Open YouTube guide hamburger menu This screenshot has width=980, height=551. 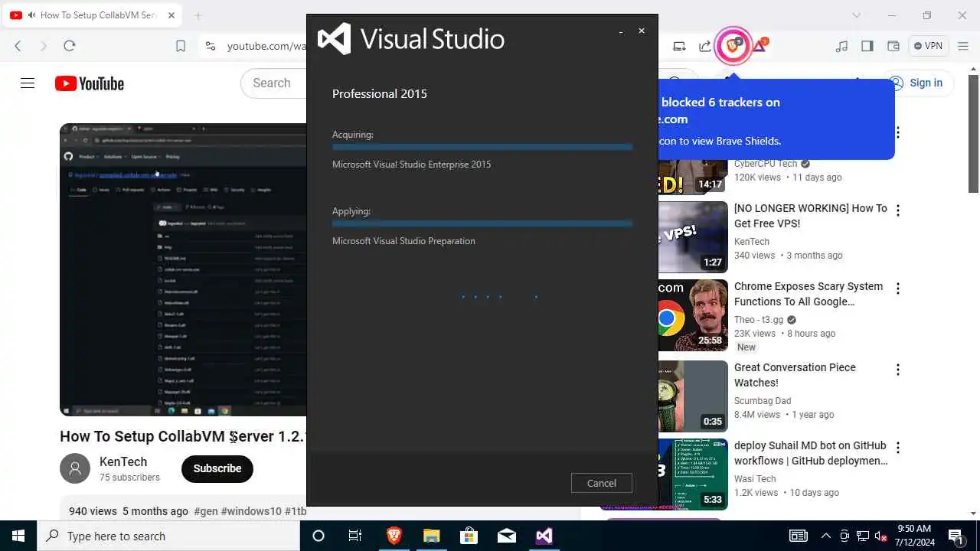click(28, 83)
